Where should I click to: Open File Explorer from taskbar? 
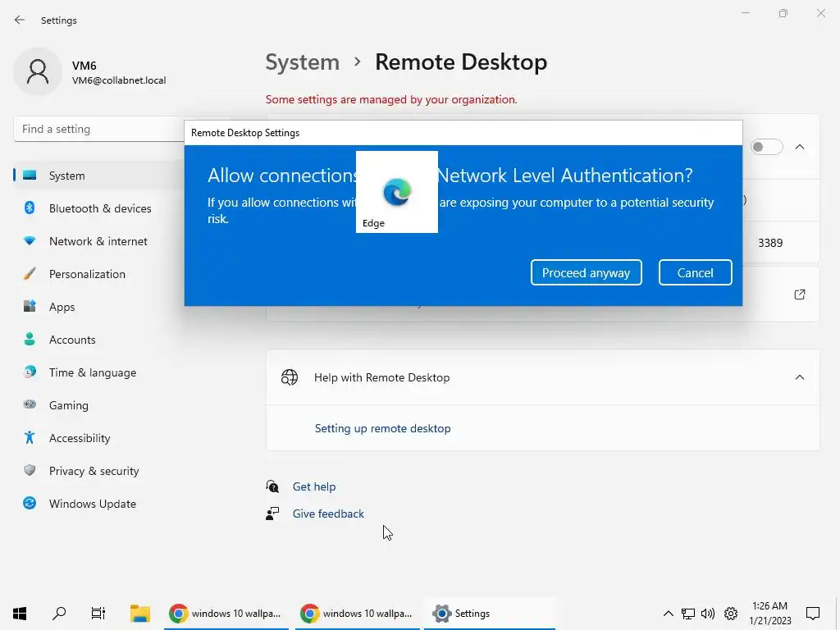click(139, 613)
